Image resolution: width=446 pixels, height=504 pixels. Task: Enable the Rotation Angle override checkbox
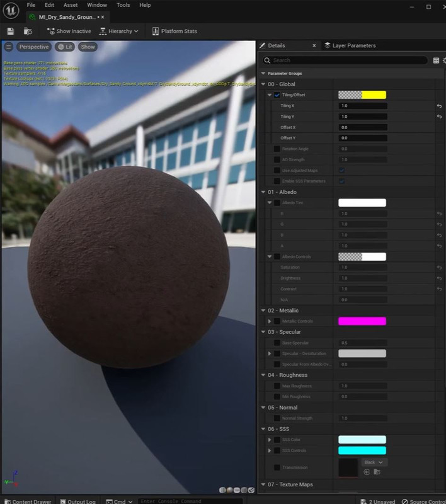pos(277,149)
